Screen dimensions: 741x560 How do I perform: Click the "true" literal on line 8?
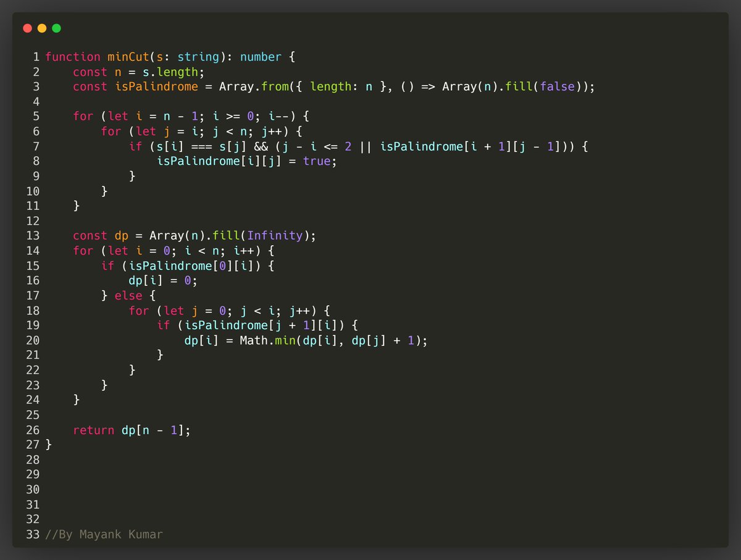317,161
